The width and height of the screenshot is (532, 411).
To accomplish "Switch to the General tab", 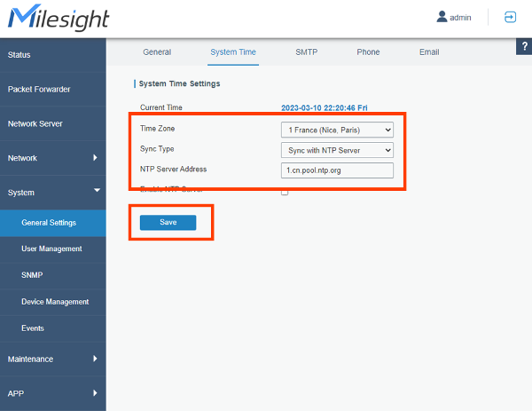I will (x=157, y=52).
